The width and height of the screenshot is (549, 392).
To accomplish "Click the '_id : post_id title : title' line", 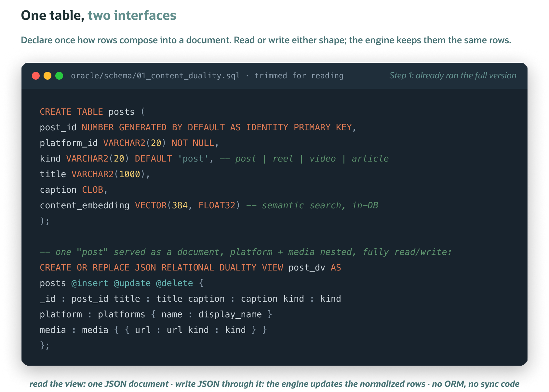I will click(x=190, y=299).
